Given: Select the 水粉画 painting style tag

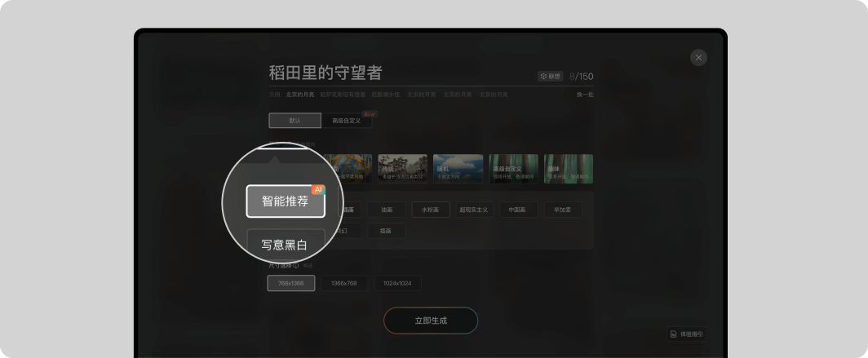Looking at the screenshot, I should 430,210.
